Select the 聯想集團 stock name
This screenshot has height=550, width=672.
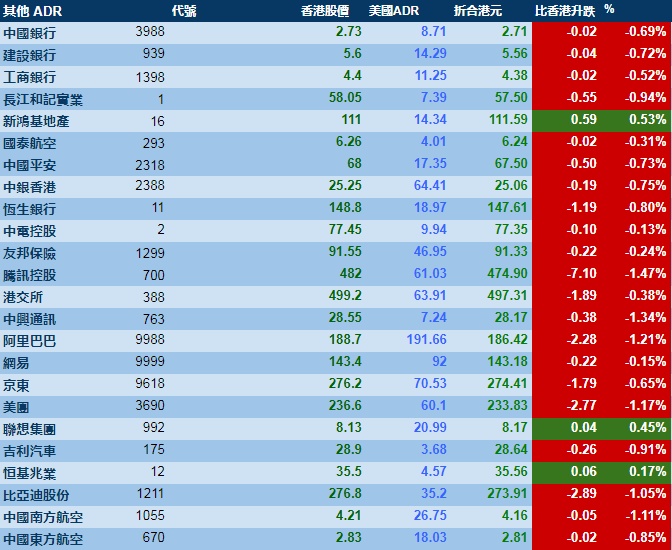30,429
